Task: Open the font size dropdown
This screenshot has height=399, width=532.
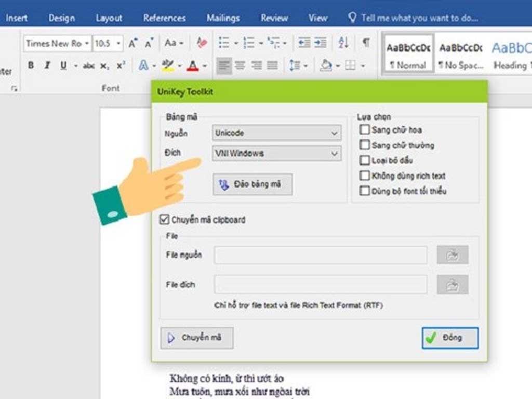Action: pos(118,44)
